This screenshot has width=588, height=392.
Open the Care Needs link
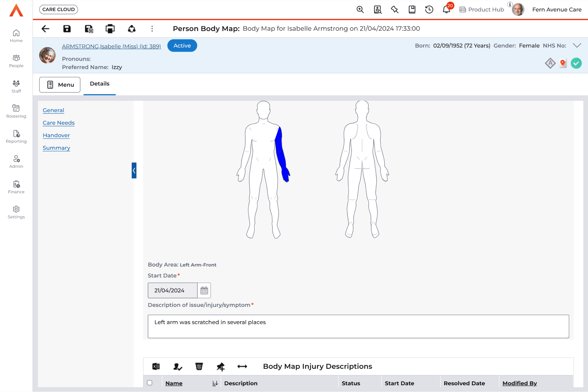(58, 123)
